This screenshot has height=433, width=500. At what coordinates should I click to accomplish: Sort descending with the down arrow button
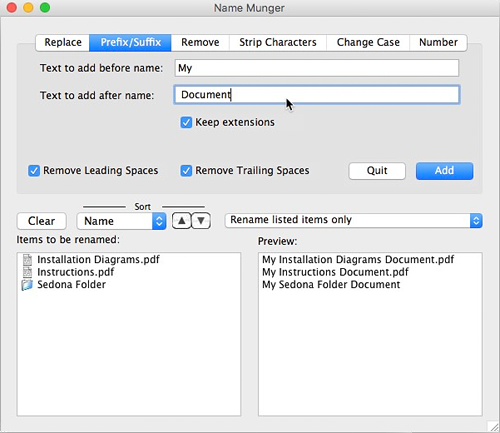coord(201,221)
